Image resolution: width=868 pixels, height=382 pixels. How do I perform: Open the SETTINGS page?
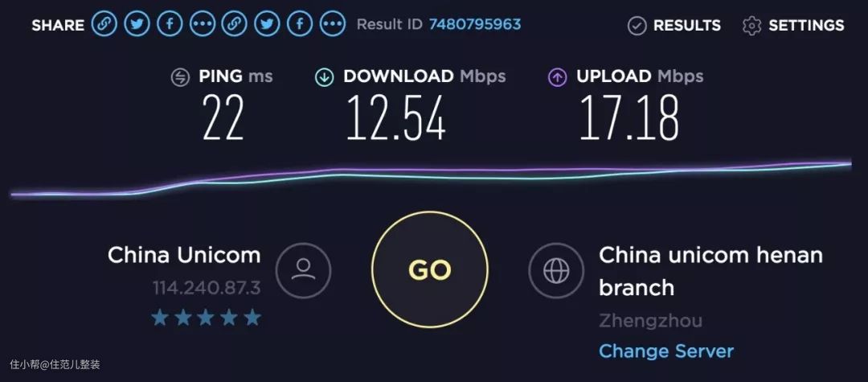793,26
